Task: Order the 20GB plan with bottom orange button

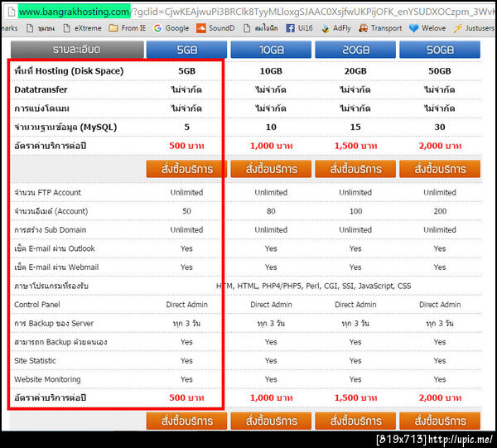Action: coord(355,421)
